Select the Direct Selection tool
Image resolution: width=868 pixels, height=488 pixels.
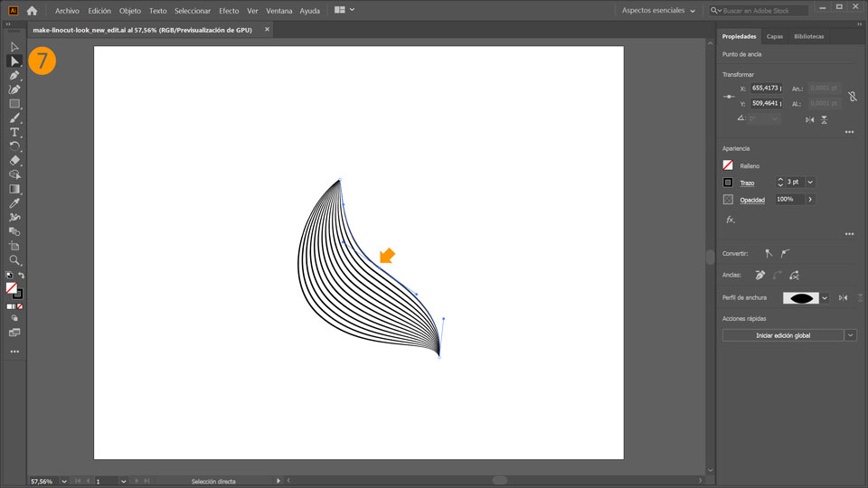tap(14, 61)
